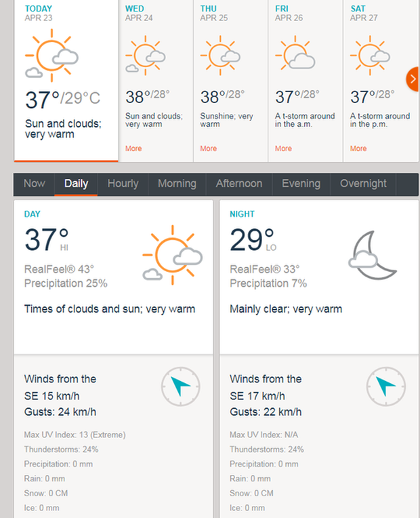Screen dimensions: 420x518
Task: Select the Today Apr 23 forecast card
Action: click(x=66, y=81)
